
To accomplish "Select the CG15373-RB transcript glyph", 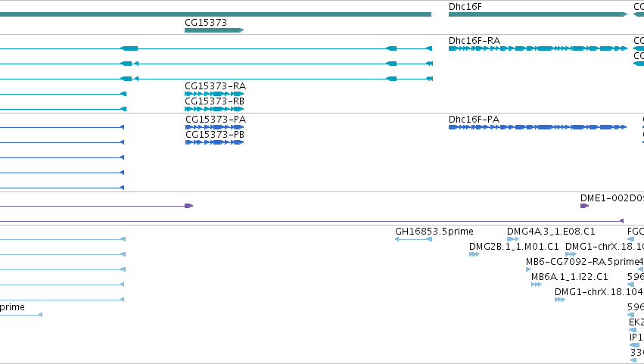I will tap(214, 109).
